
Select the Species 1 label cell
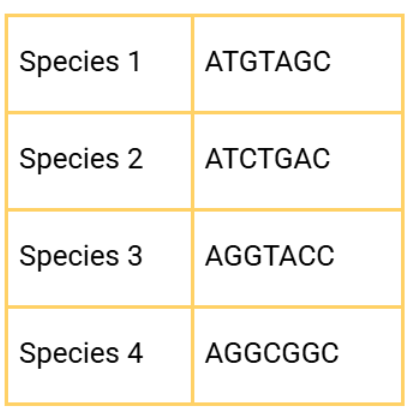[x=99, y=64]
